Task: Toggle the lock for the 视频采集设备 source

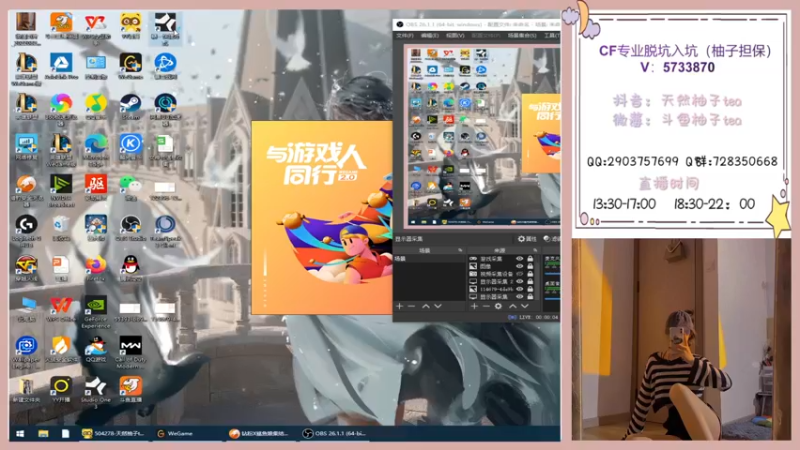Action: coord(530,274)
